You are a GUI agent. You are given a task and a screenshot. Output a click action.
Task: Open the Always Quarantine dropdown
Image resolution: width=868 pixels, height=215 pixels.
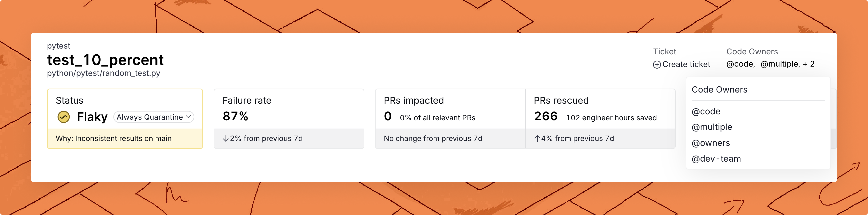click(154, 117)
